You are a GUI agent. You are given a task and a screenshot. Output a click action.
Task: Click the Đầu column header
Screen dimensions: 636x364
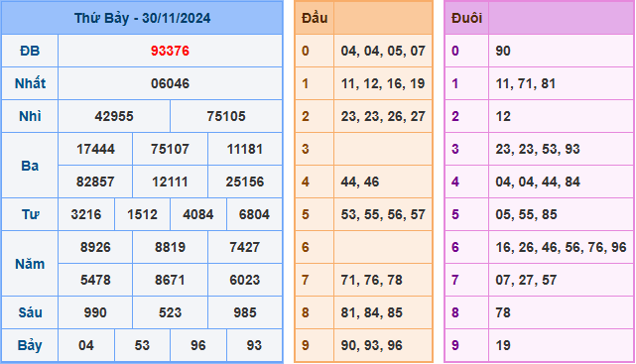point(315,18)
